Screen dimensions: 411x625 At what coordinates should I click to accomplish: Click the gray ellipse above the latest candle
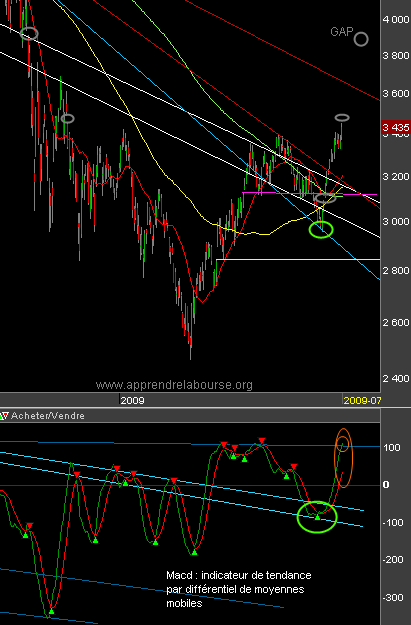tap(342, 118)
